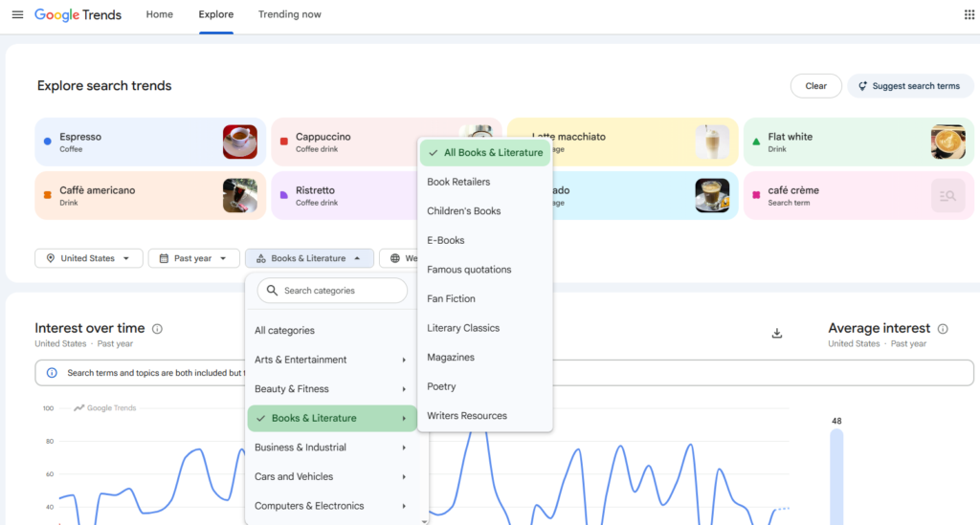Switch to the Explore tab

click(x=216, y=14)
